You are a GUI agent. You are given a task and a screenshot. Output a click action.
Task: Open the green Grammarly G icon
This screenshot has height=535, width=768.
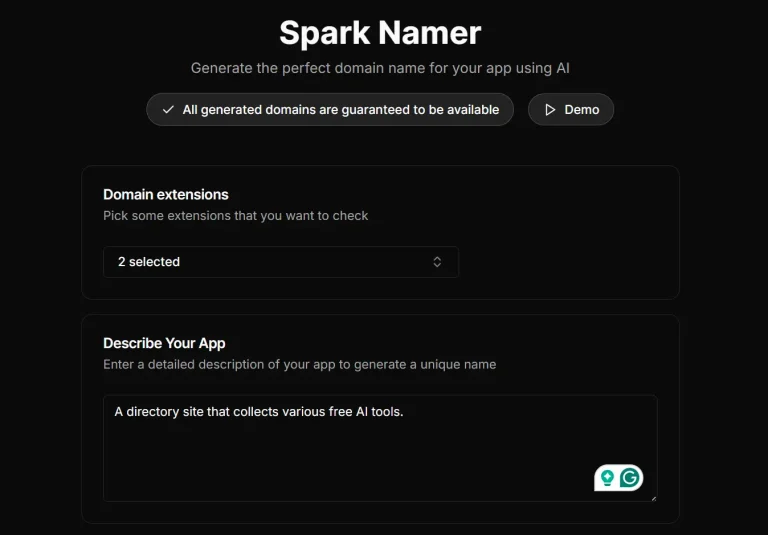(x=629, y=478)
